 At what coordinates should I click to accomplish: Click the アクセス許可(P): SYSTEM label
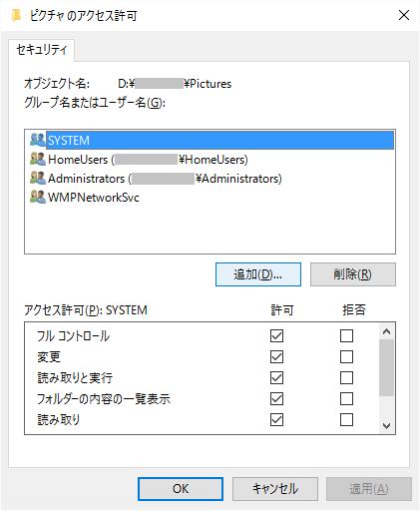pos(86,310)
